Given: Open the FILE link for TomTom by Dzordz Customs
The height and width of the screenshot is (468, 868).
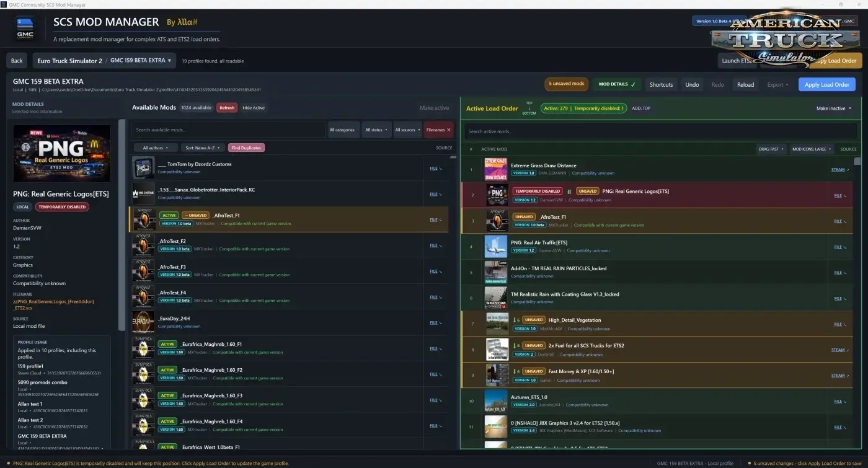Looking at the screenshot, I should (436, 168).
